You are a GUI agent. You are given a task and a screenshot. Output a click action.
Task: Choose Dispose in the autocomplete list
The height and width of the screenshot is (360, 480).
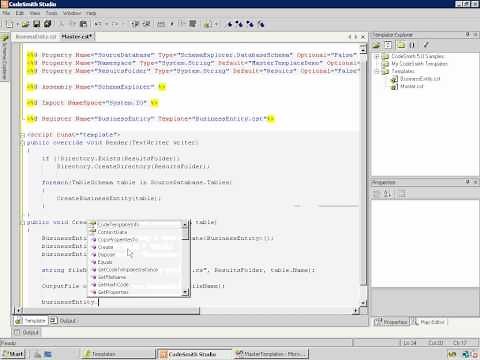[x=106, y=255]
